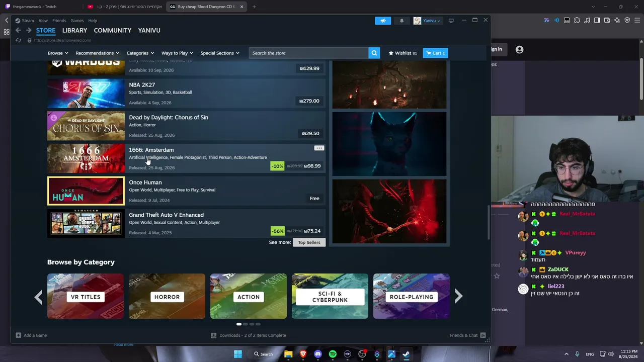The width and height of the screenshot is (644, 362).
Task: Show hidden system tray icons chevron
Action: point(566,354)
